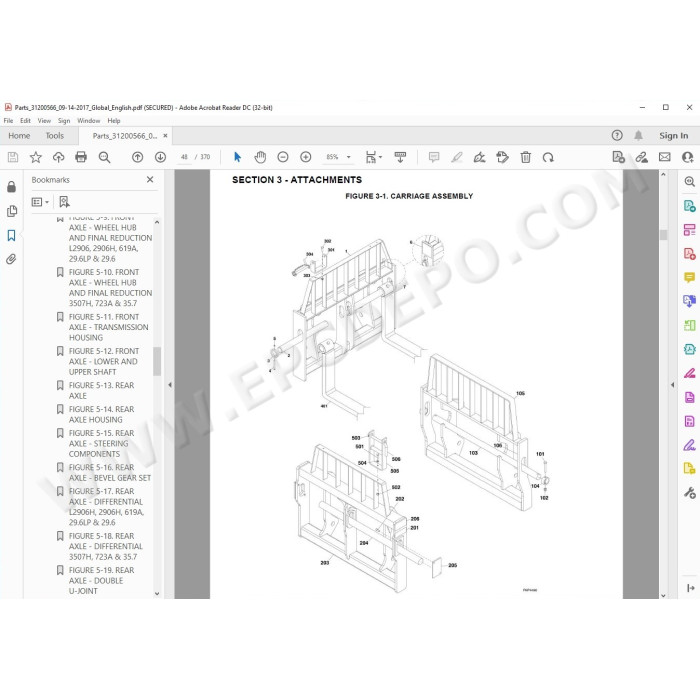The height and width of the screenshot is (700, 700).
Task: Open the Window menu
Action: [89, 121]
